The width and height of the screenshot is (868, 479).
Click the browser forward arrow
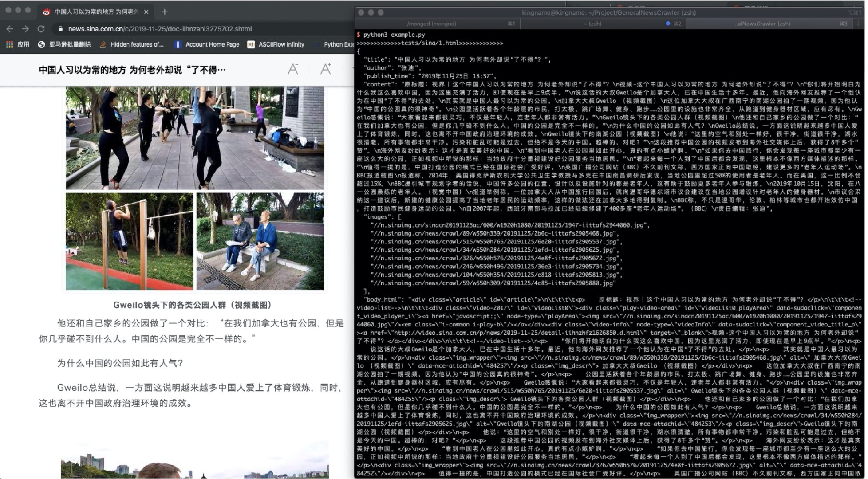tap(25, 29)
